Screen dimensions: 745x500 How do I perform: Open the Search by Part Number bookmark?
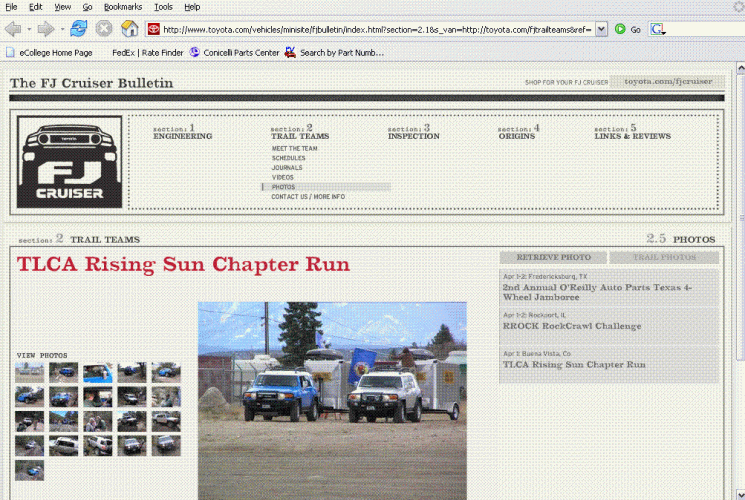[x=334, y=53]
